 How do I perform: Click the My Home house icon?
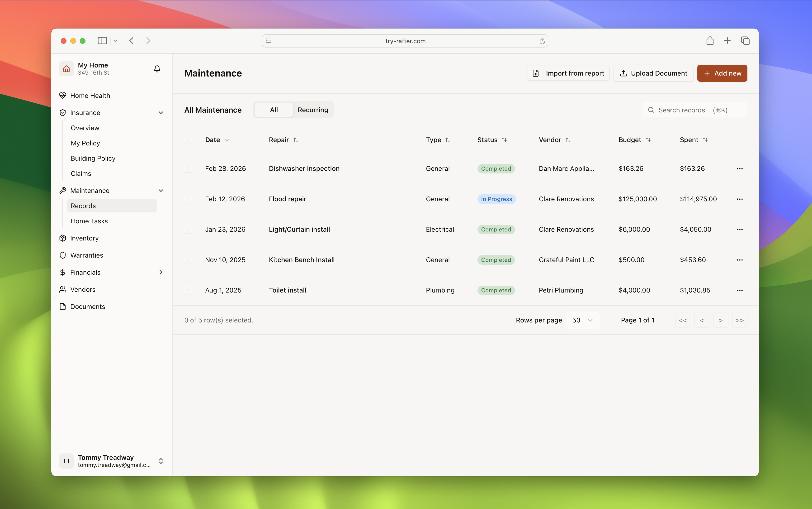pos(66,69)
